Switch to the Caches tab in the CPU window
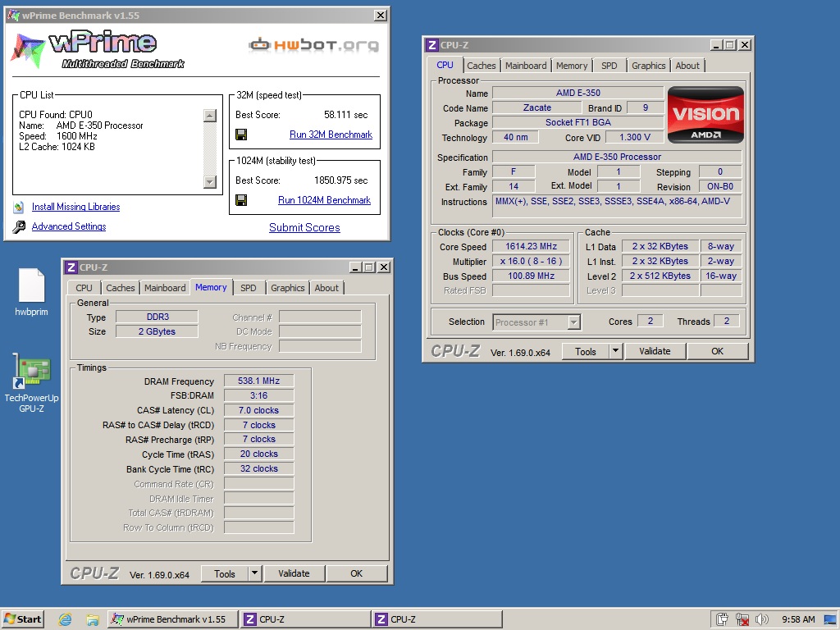 coord(481,66)
